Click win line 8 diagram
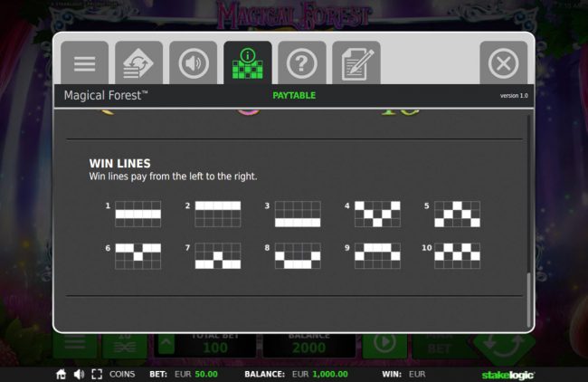 tap(298, 256)
